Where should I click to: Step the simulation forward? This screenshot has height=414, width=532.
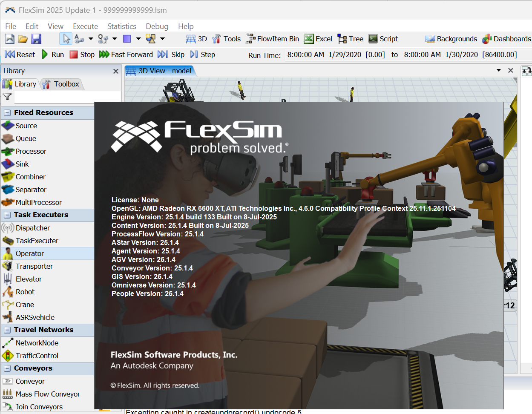pyautogui.click(x=203, y=55)
